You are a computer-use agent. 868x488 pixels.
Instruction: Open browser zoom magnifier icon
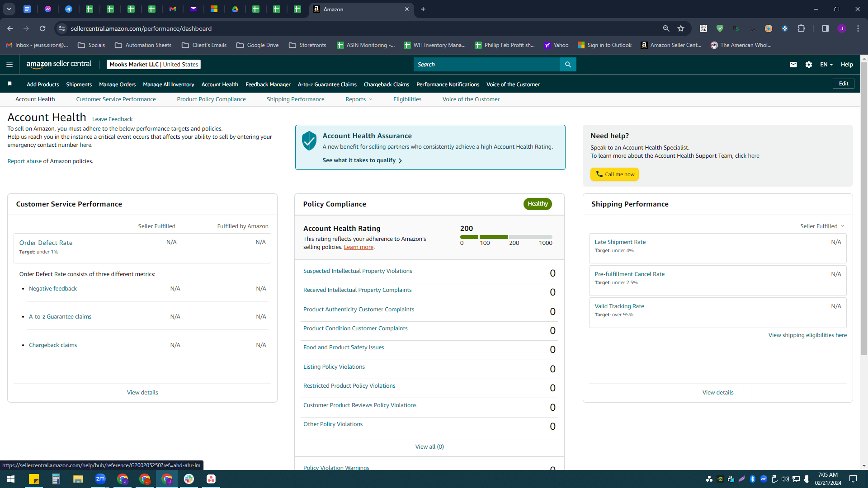[666, 28]
